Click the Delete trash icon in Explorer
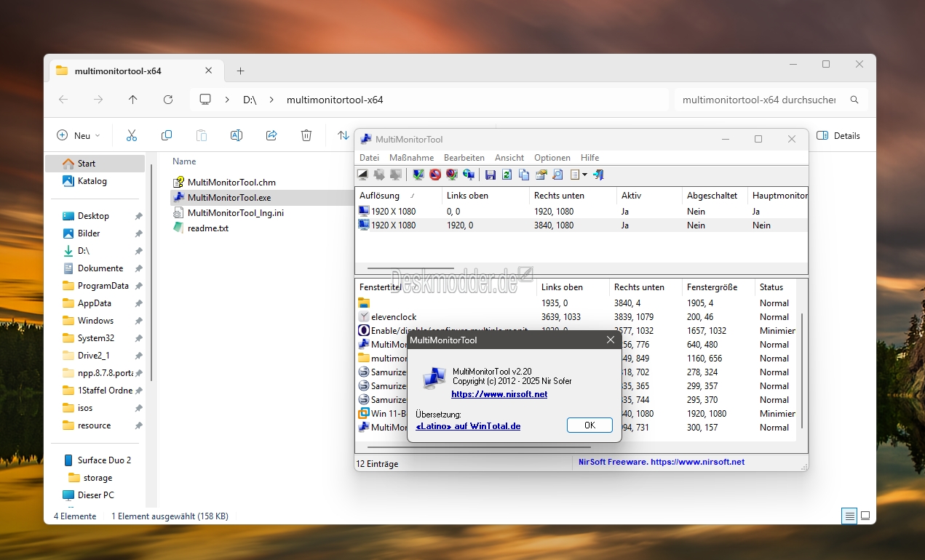Screen dimensions: 925x560 [x=306, y=135]
